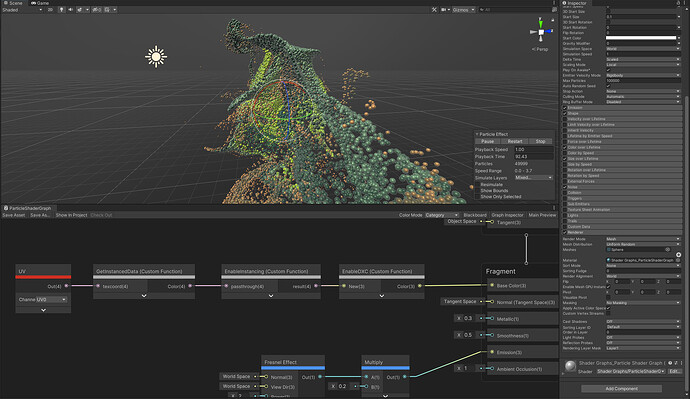
Task: Click Base Color(3) input port on Fragment
Action: [492, 286]
